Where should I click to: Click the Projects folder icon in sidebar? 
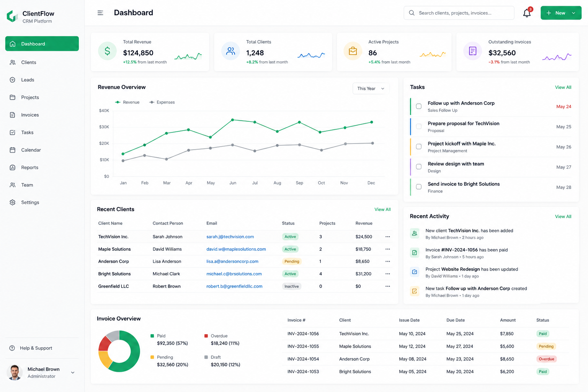tap(13, 98)
